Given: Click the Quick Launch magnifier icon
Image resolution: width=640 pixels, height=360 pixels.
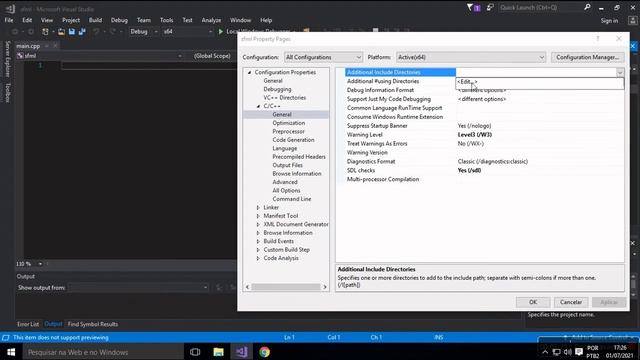Looking at the screenshot, I should (587, 7).
